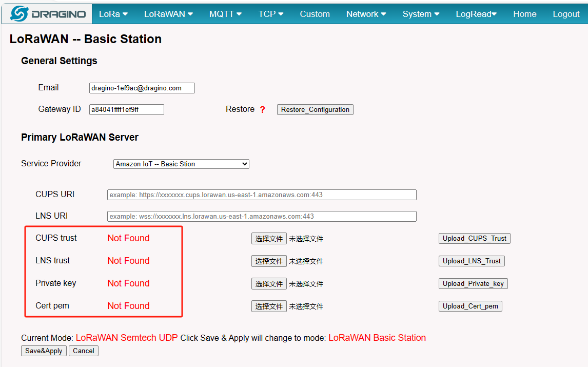Click the no-file-chosen text beside CUPS trust

(x=306, y=239)
